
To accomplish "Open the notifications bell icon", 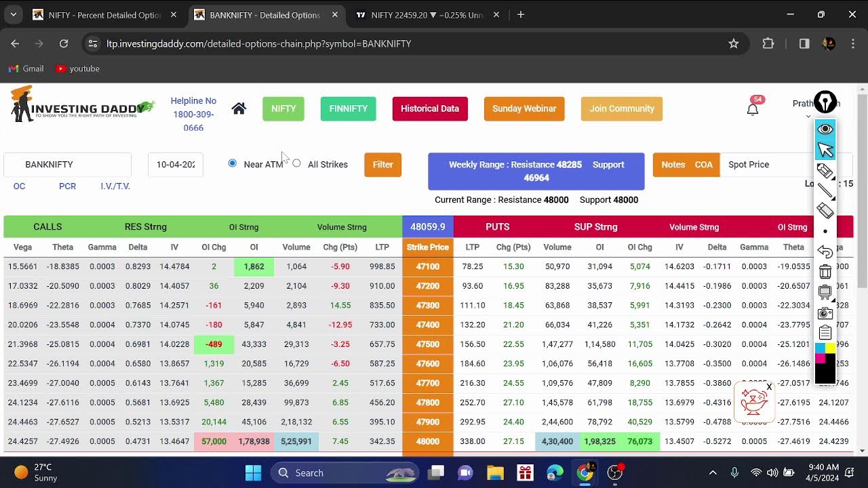I will [753, 109].
